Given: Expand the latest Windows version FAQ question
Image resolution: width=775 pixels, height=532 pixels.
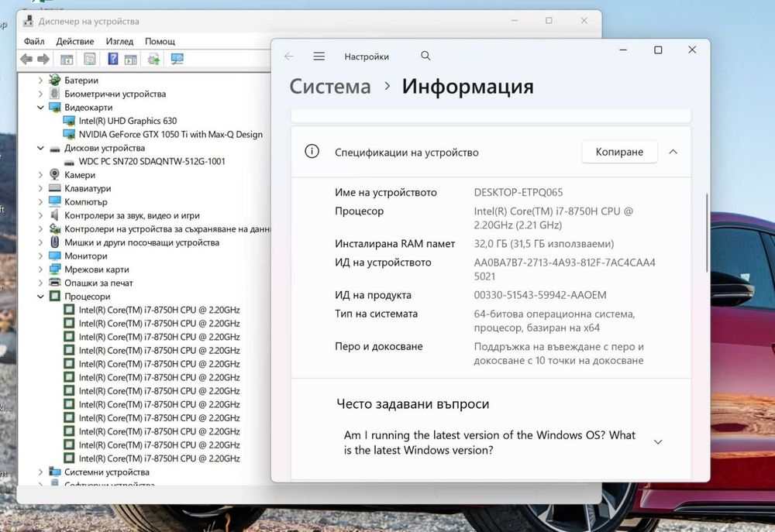Looking at the screenshot, I should click(x=658, y=441).
